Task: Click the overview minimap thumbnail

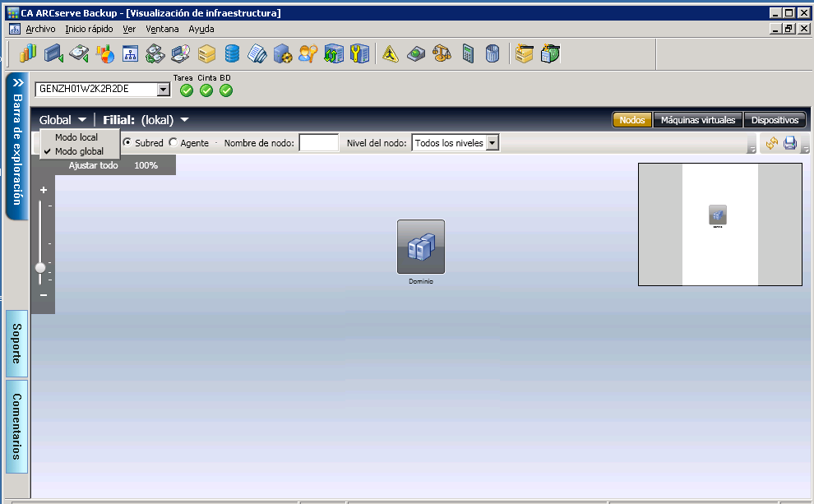Action: (720, 224)
